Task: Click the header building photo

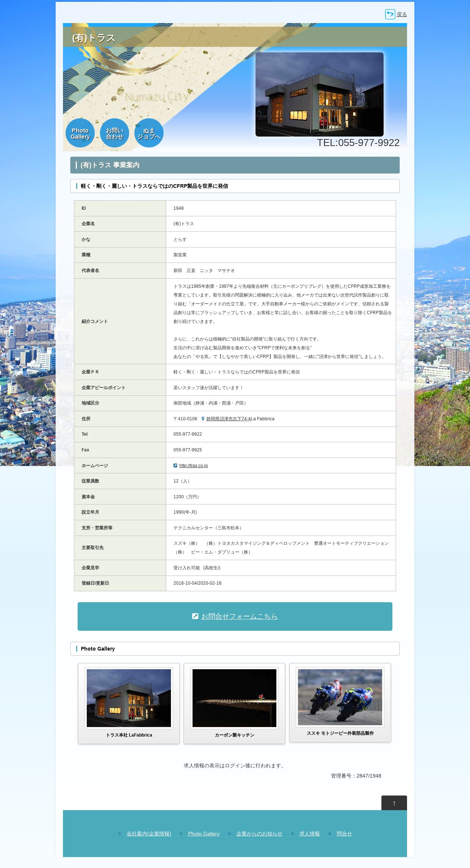Action: click(x=320, y=94)
